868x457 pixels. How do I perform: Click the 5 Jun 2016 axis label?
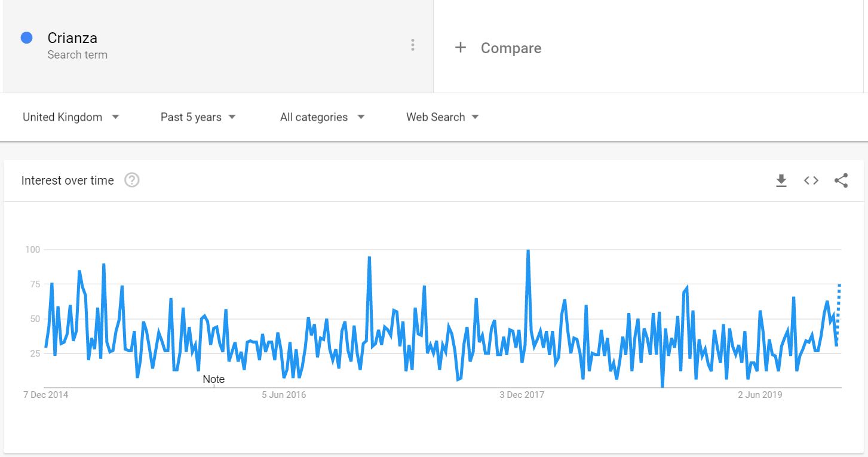284,395
